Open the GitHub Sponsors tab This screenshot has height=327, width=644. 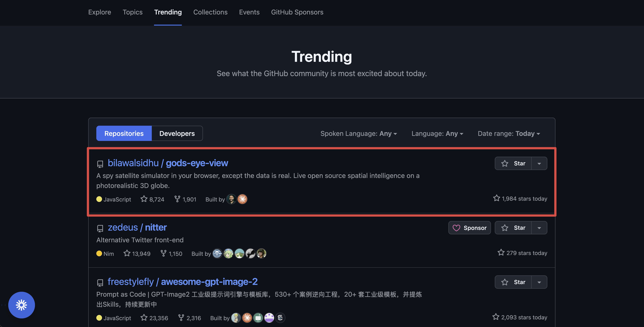297,12
